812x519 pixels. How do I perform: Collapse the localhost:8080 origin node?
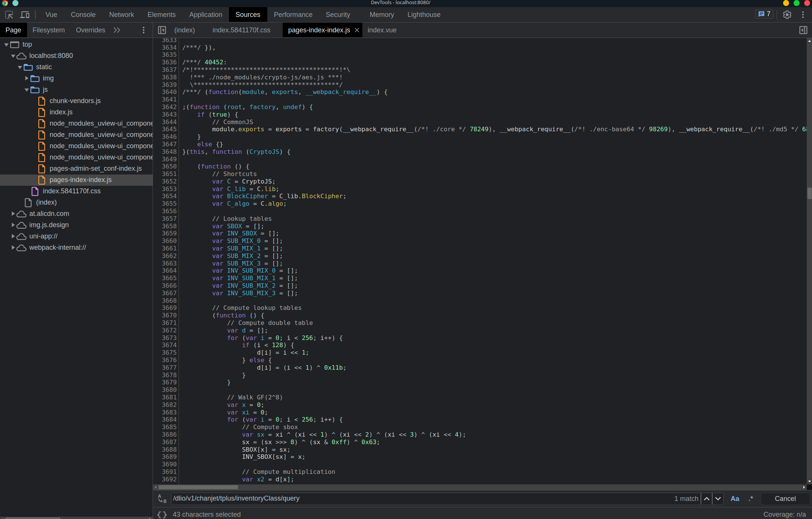click(13, 56)
